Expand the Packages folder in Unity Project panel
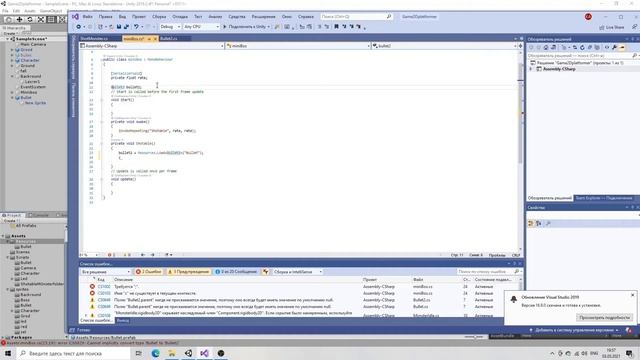640x360 pixels. coord(3,338)
